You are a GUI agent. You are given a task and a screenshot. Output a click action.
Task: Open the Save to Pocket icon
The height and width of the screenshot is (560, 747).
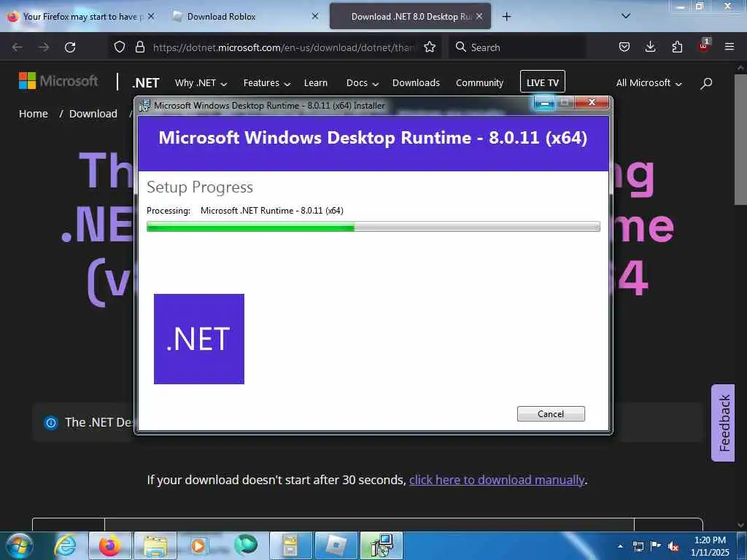[x=624, y=47]
